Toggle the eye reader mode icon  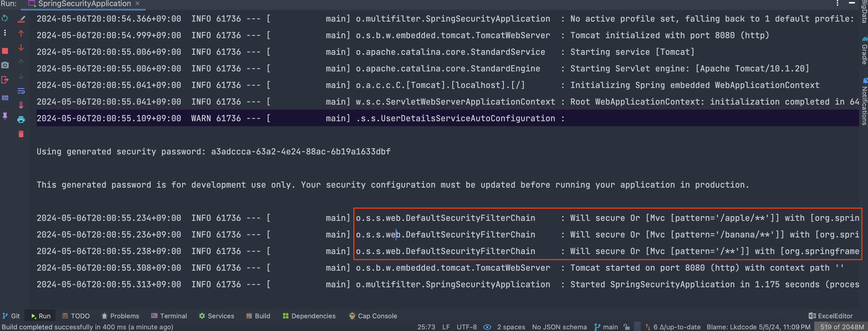click(487, 327)
